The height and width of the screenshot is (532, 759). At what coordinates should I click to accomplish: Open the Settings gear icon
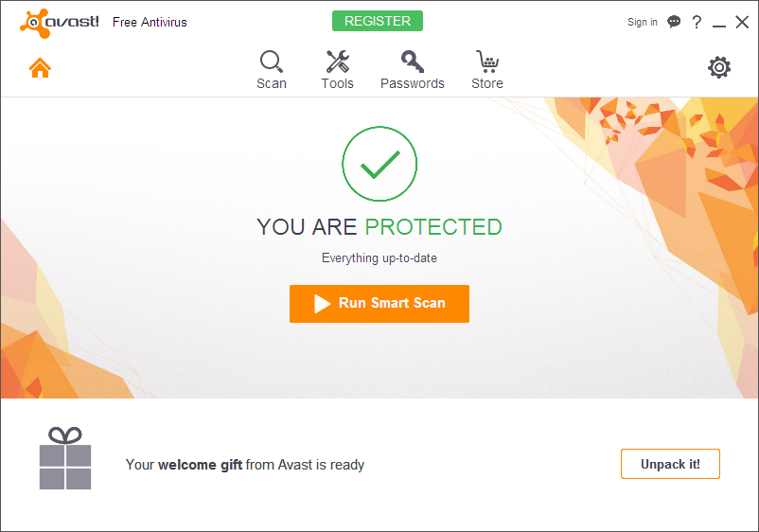pyautogui.click(x=719, y=67)
